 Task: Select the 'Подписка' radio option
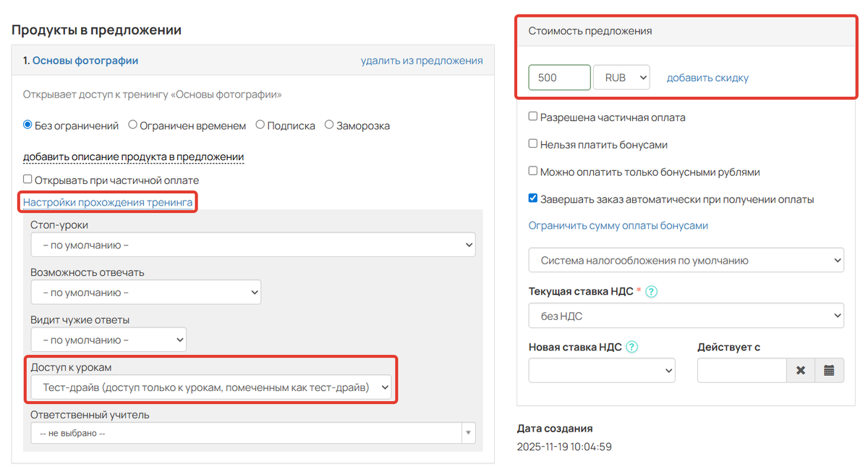click(x=259, y=125)
